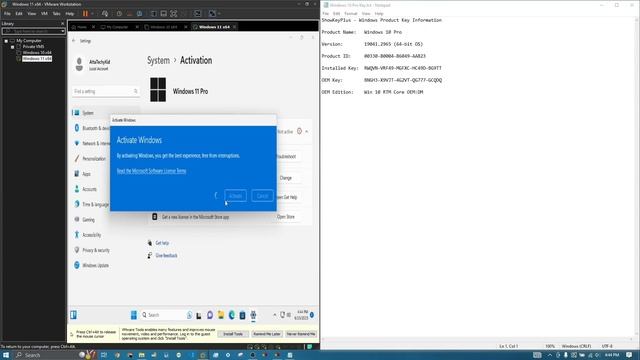This screenshot has width=640, height=360.
Task: Click Remind Me Later in VMware bar
Action: pyautogui.click(x=267, y=334)
